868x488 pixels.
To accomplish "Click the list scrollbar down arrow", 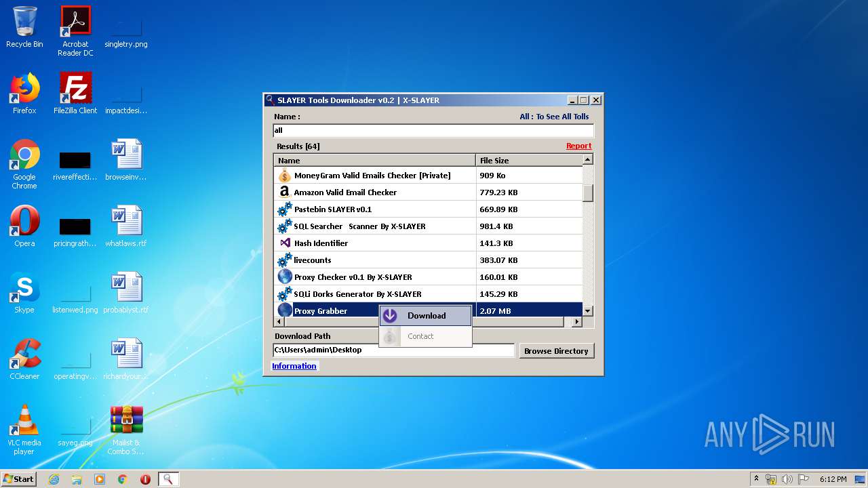I will point(588,310).
